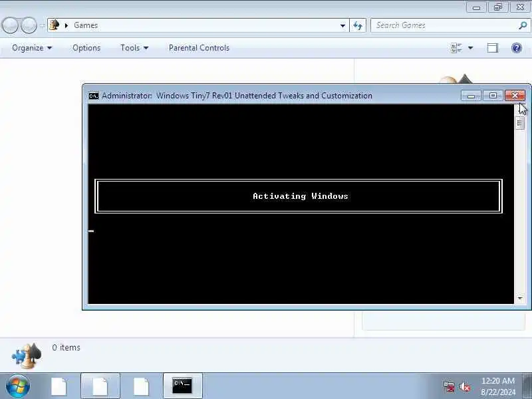Switch to the command prompt taskbar button
The height and width of the screenshot is (399, 532).
click(x=182, y=386)
